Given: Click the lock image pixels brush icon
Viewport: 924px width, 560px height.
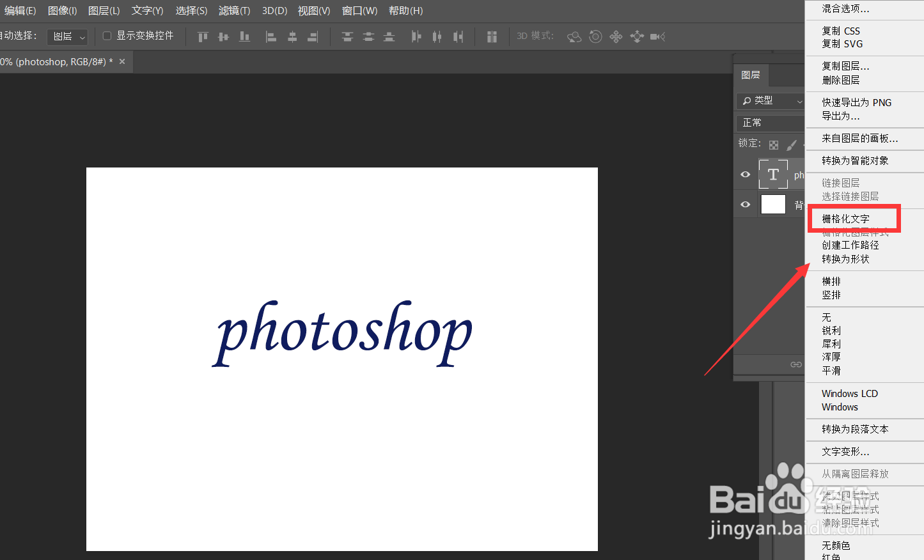Looking at the screenshot, I should click(x=792, y=145).
